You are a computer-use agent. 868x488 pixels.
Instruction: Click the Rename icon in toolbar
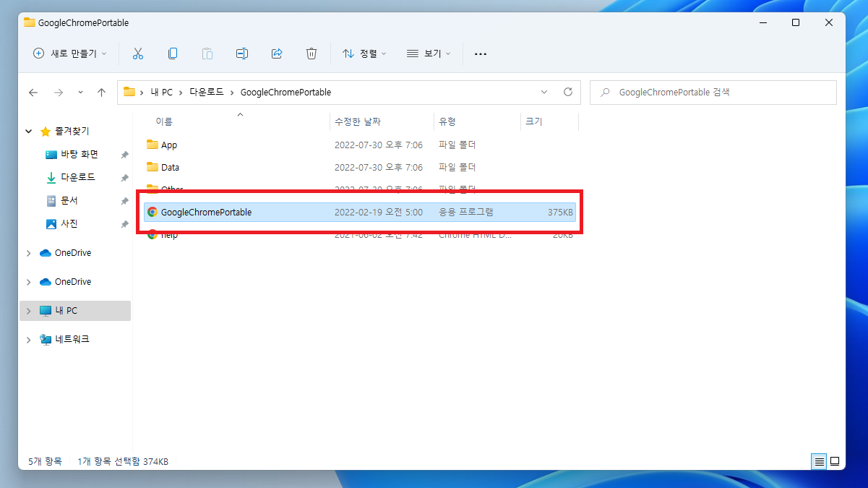[x=242, y=53]
